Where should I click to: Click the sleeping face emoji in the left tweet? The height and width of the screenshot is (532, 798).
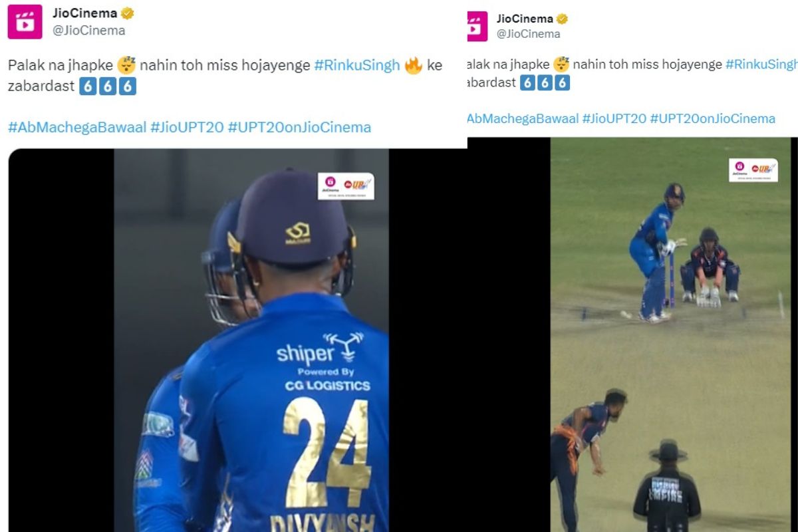pos(126,65)
